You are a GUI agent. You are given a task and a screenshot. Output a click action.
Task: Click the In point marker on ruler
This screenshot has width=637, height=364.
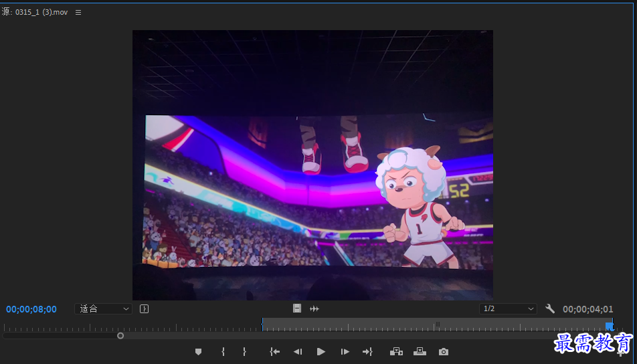pyautogui.click(x=262, y=325)
